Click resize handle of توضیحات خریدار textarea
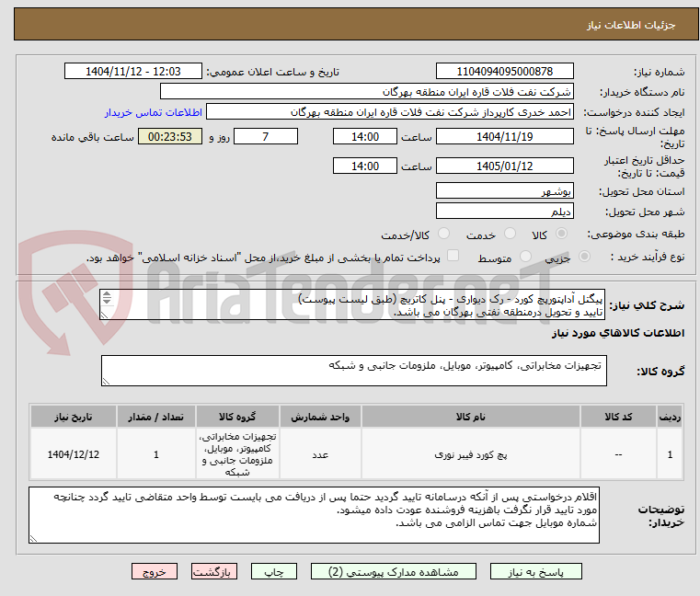Image resolution: width=700 pixels, height=596 pixels. (x=33, y=539)
